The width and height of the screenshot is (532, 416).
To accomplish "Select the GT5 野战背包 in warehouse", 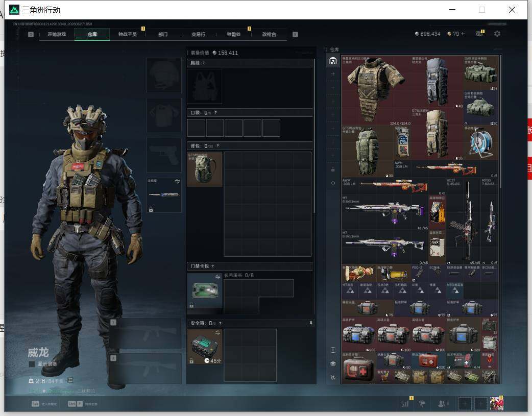I will pos(368,151).
